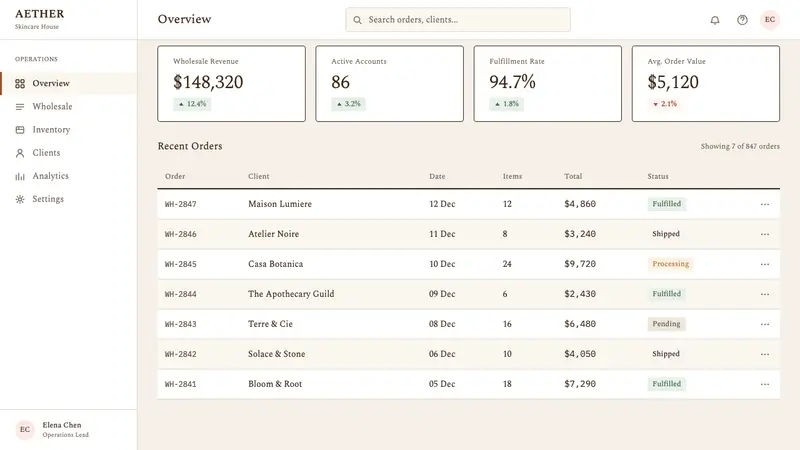Click the AETHER Skincare House logo
The image size is (800, 450).
(x=39, y=19)
